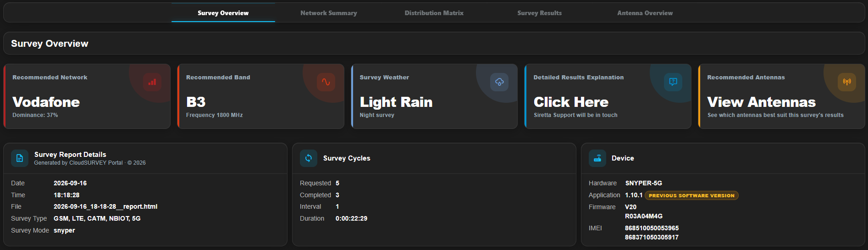This screenshot has height=250, width=868.
Task: Click the help chat icon on Detailed Results card
Action: tap(673, 82)
